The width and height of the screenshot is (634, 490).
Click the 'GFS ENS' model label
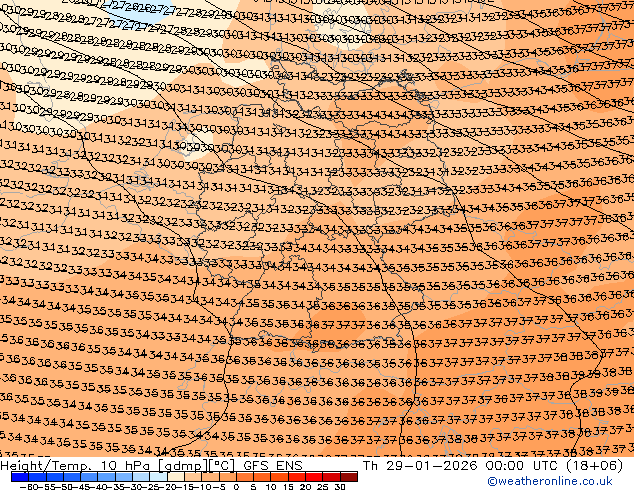coord(273,466)
